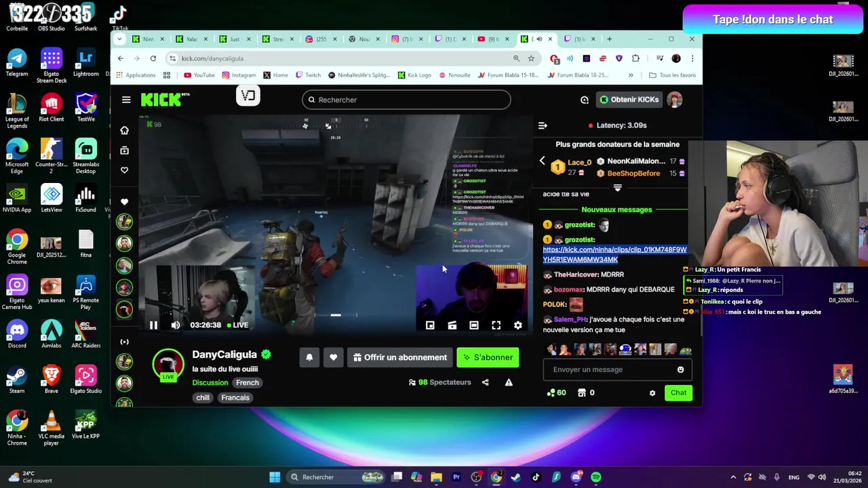Click Obtenir KICKs button
Viewport: 868px width, 488px height.
click(629, 100)
